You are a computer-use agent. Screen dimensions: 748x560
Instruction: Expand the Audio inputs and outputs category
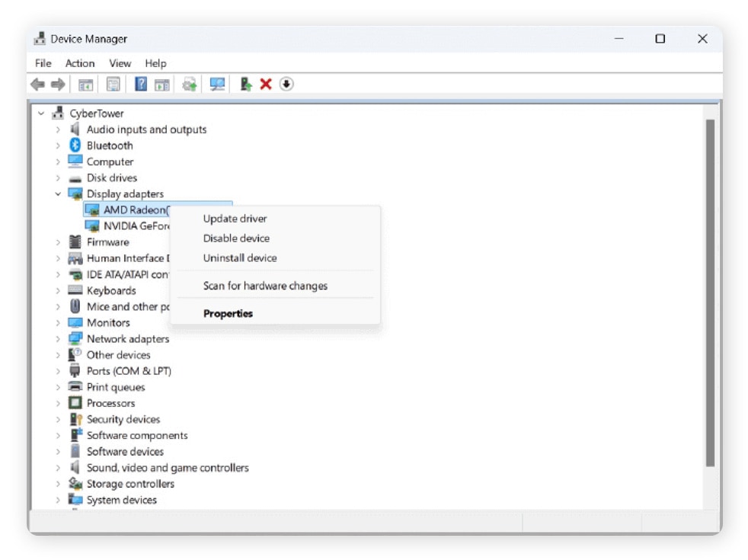pyautogui.click(x=58, y=130)
